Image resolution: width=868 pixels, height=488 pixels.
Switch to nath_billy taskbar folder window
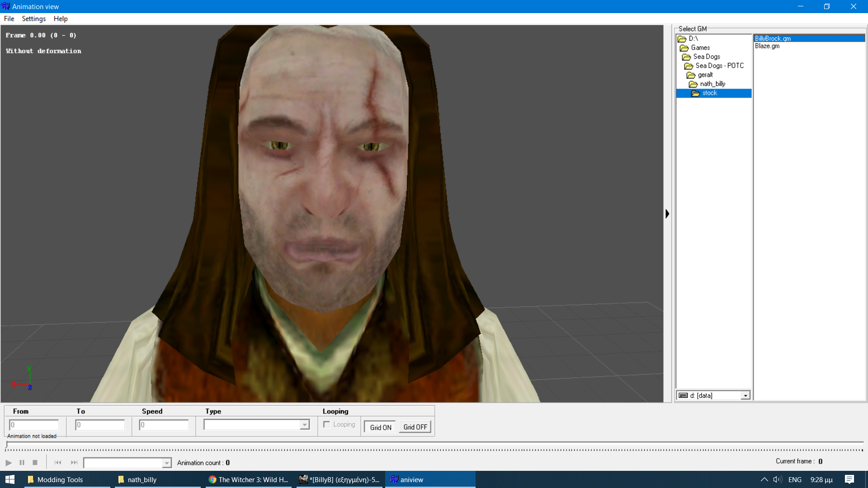click(158, 479)
